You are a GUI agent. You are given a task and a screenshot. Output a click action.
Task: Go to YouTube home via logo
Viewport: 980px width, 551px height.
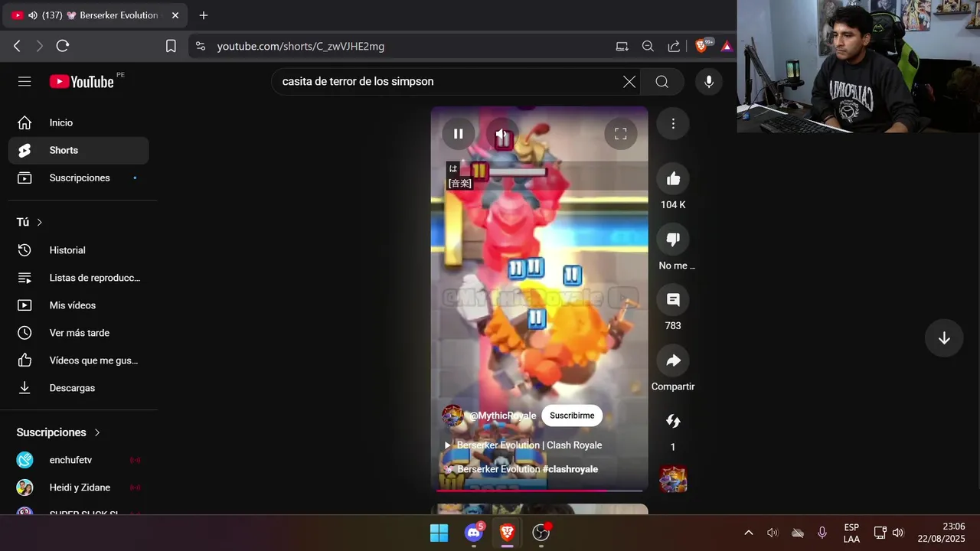(x=82, y=82)
